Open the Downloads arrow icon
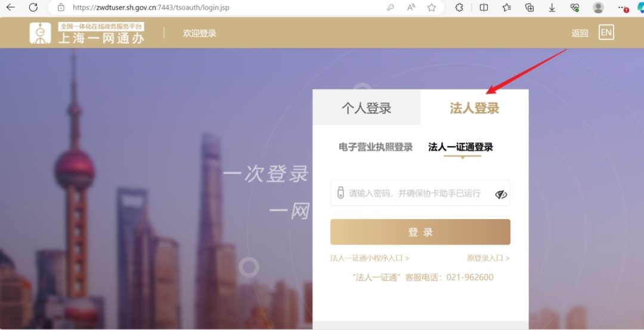 point(552,8)
